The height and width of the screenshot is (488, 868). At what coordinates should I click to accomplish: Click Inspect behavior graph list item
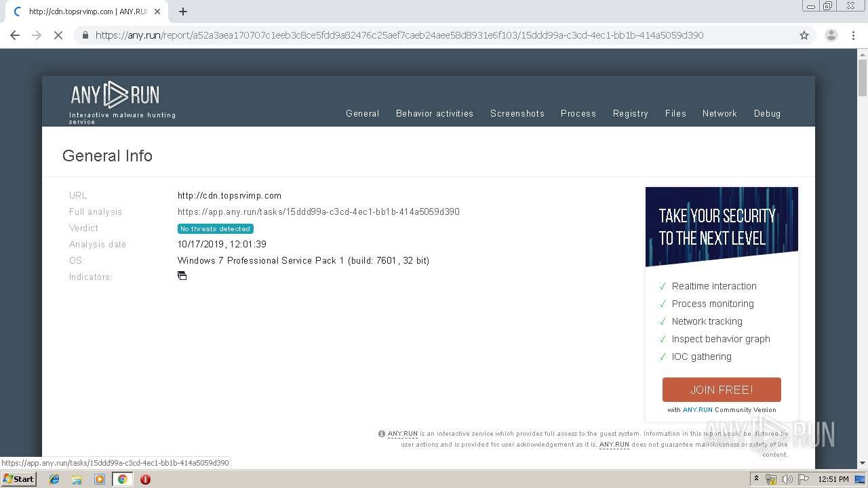(x=721, y=339)
